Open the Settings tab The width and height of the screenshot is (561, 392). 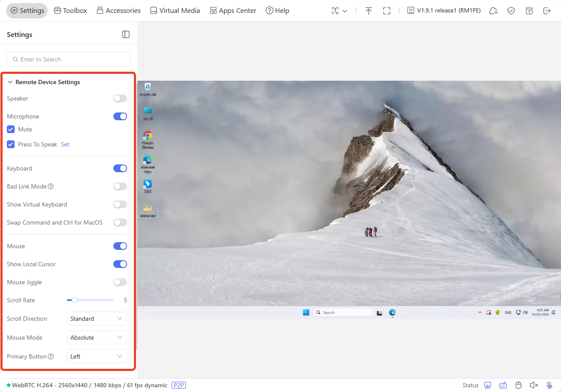point(27,11)
